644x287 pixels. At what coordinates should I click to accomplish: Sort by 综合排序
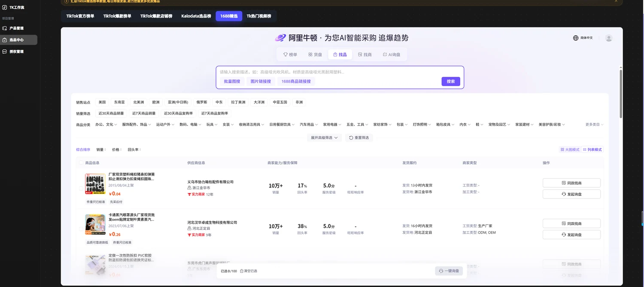83,150
